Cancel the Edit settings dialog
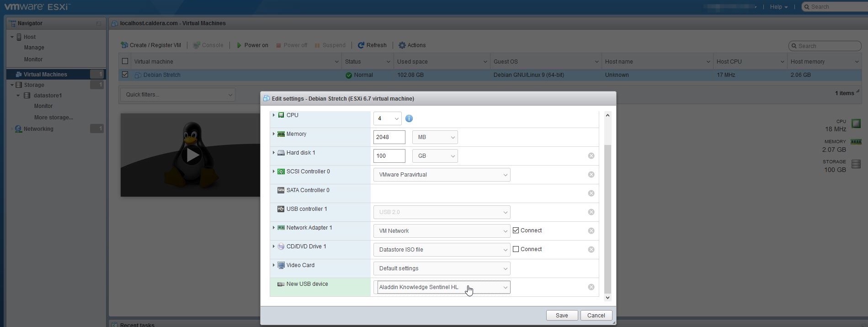 tap(596, 316)
